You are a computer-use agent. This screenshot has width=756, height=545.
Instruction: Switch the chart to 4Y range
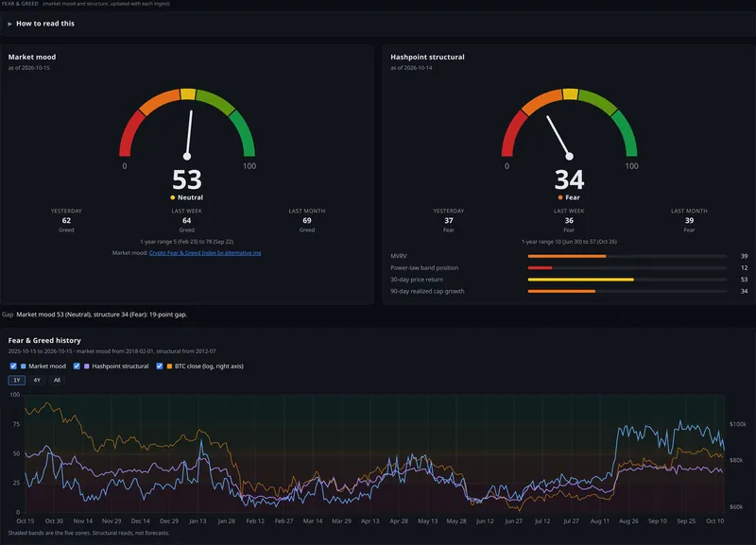pos(37,381)
